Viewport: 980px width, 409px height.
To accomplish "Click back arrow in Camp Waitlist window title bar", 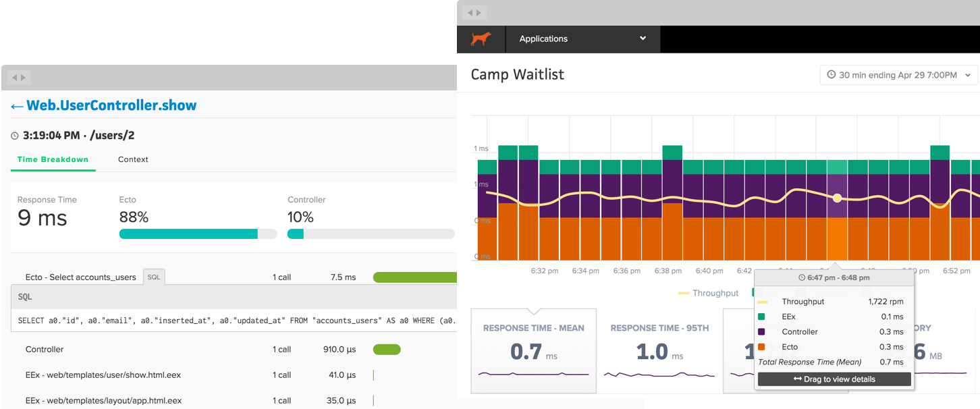I will point(470,13).
